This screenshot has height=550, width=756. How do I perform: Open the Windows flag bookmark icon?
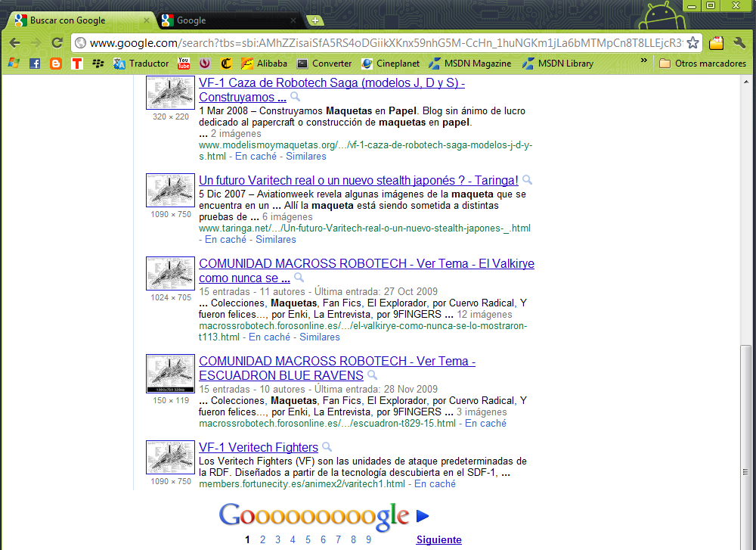[x=14, y=64]
